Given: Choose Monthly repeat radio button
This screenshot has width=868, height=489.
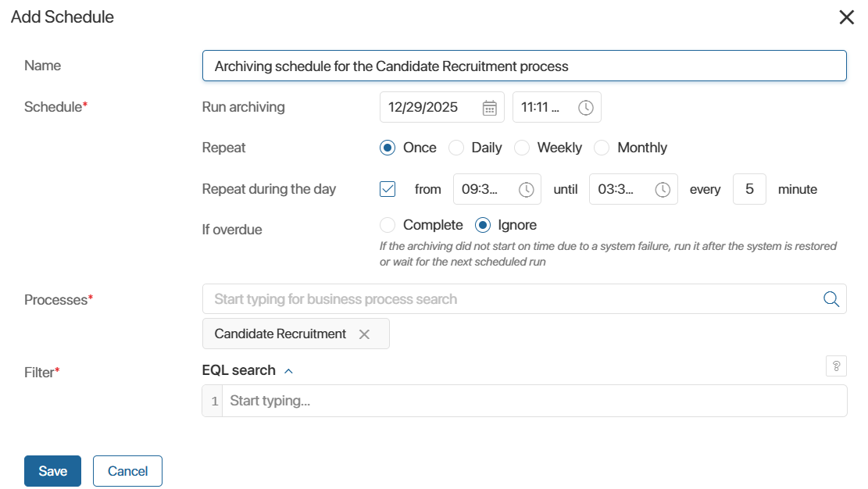Looking at the screenshot, I should [x=602, y=148].
